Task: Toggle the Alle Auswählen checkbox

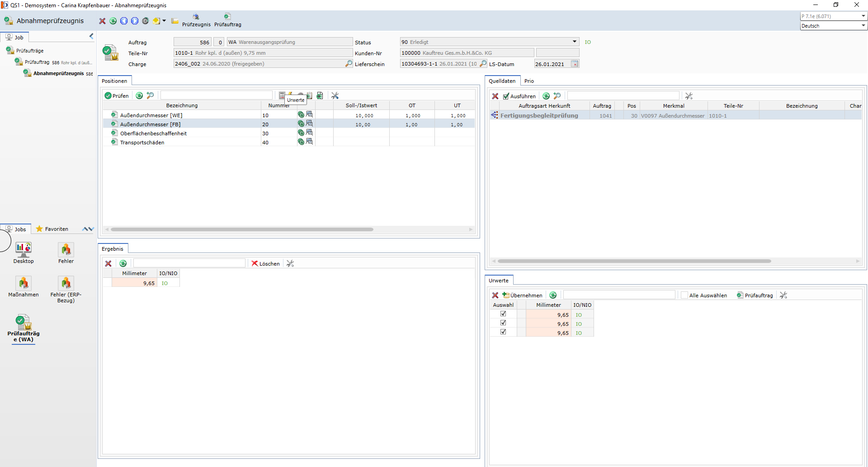Action: pos(684,295)
